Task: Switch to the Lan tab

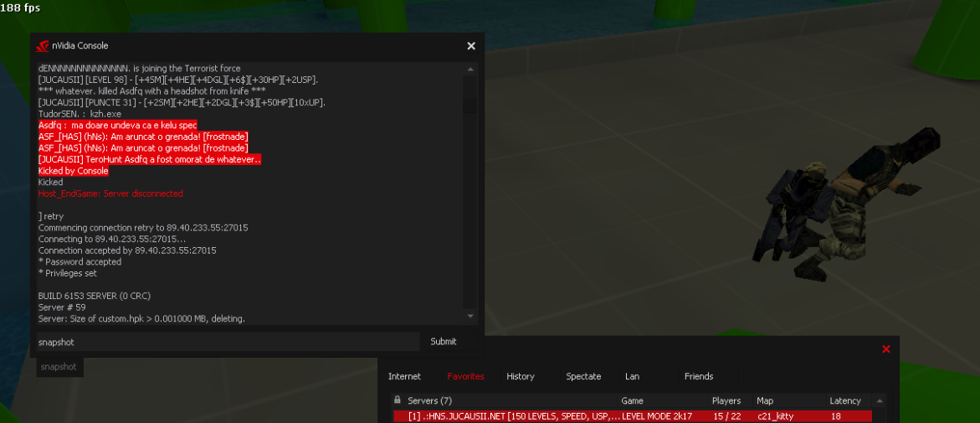Action: [632, 376]
